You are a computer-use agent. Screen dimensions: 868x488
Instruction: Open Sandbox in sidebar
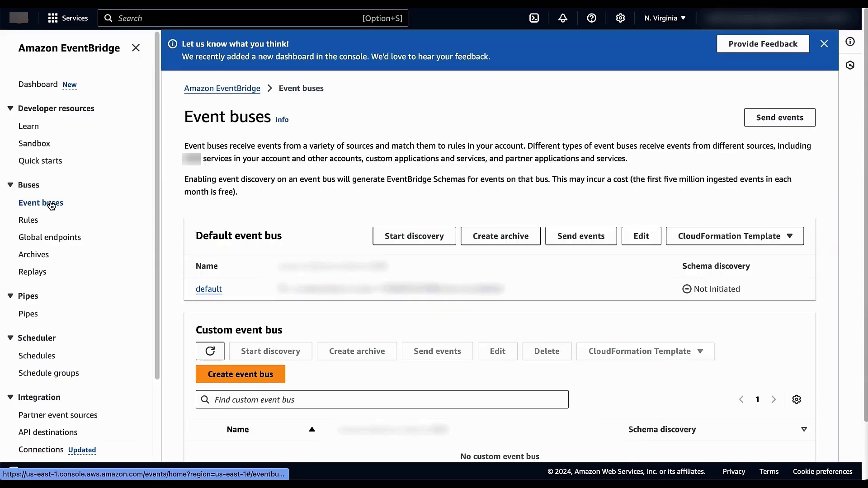coord(34,143)
